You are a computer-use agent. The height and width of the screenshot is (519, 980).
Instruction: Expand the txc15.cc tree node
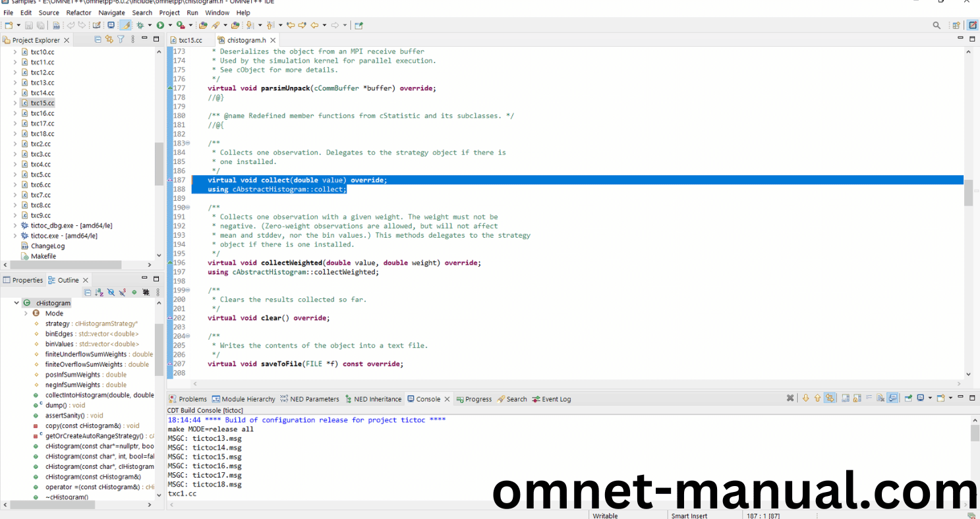pyautogui.click(x=15, y=103)
